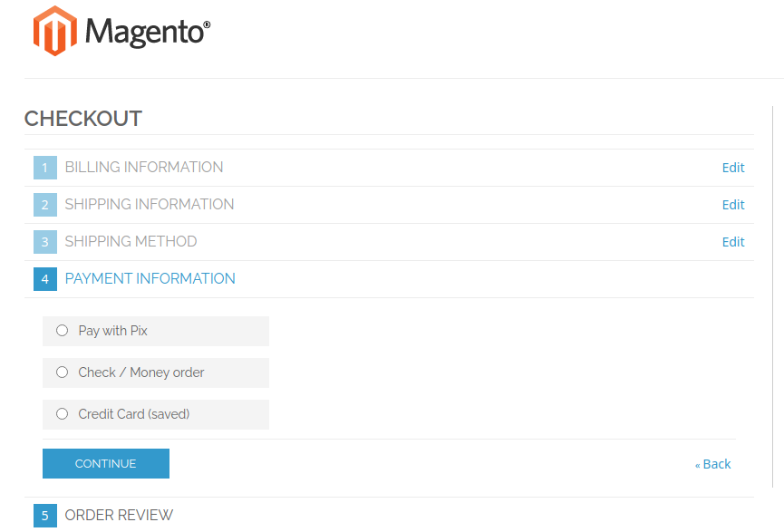The height and width of the screenshot is (532, 784).
Task: Edit the billing information
Action: [x=733, y=168]
